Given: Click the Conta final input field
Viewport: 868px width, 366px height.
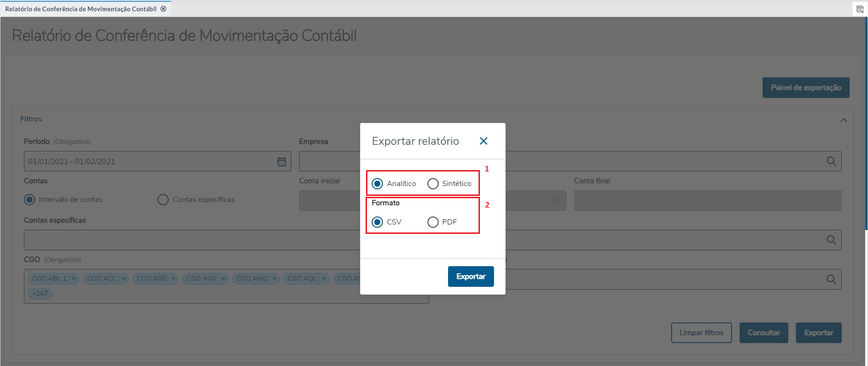Looking at the screenshot, I should coord(708,201).
